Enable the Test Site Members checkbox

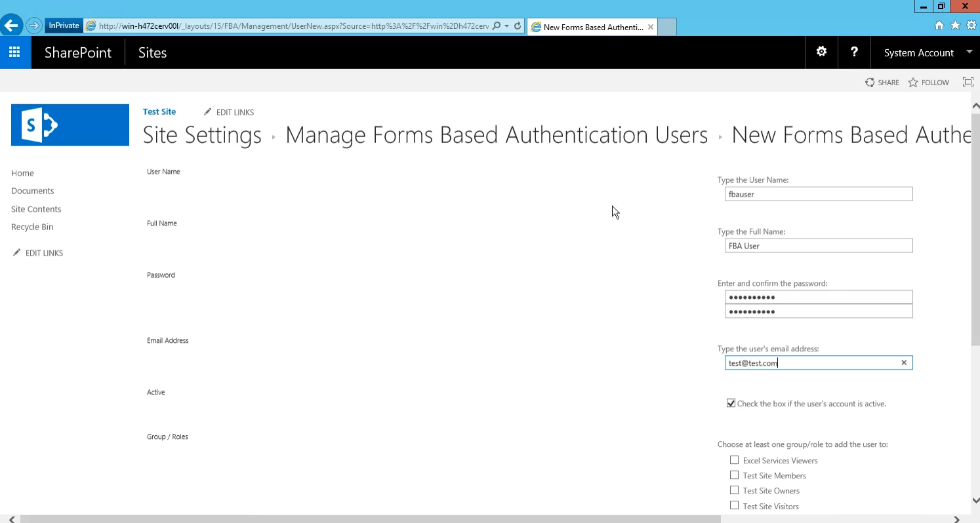734,475
